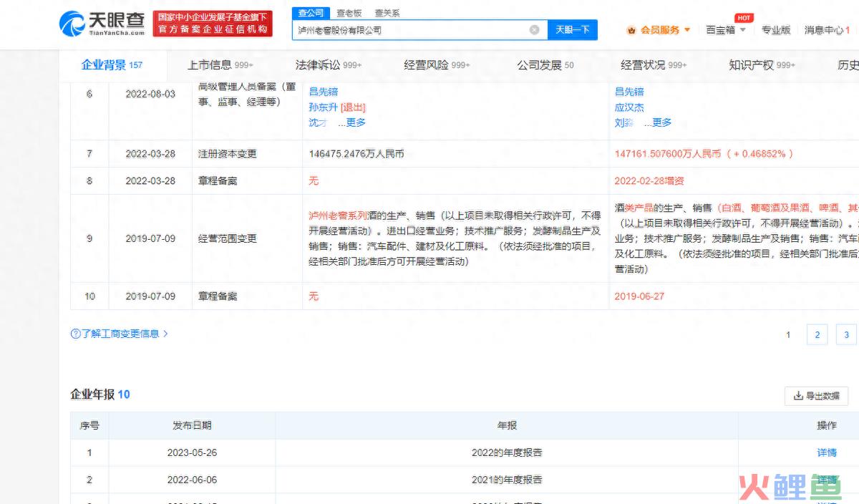Viewport: 859px width, 504px height.
Task: Switch to the 经营风险 tab
Action: point(437,65)
